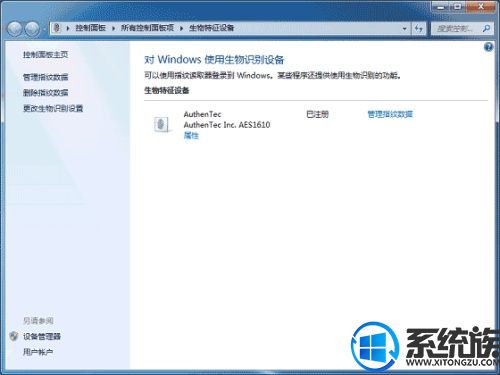Open 控制面板主页 in the sidebar
This screenshot has width=500, height=375.
coord(46,55)
